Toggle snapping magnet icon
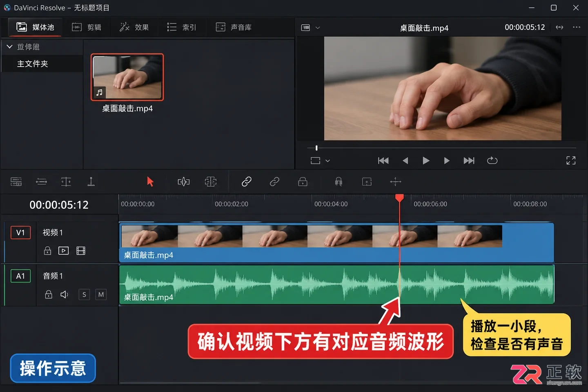Image resolution: width=588 pixels, height=392 pixels. 339,182
